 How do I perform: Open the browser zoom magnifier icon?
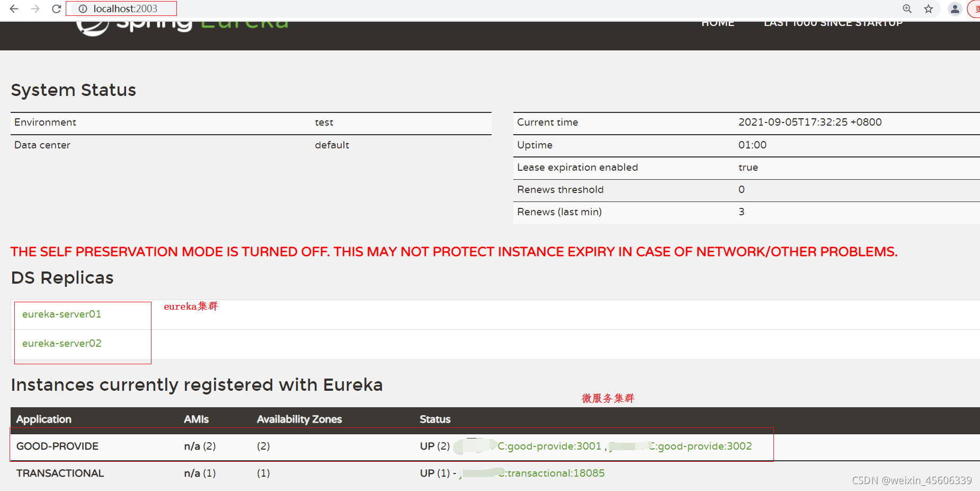coord(907,9)
